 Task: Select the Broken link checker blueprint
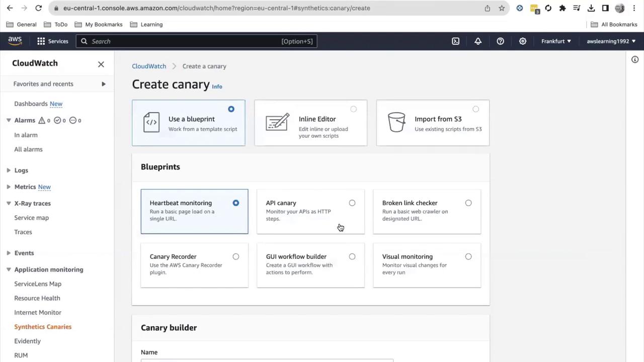point(427,212)
